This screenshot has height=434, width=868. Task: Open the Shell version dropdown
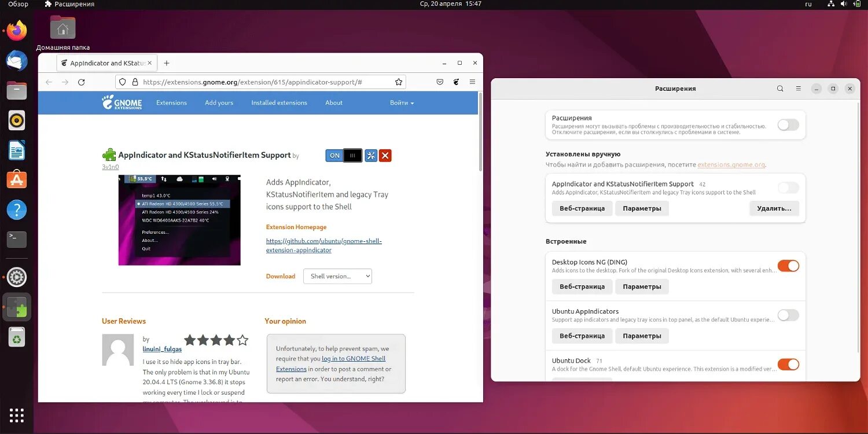click(337, 276)
